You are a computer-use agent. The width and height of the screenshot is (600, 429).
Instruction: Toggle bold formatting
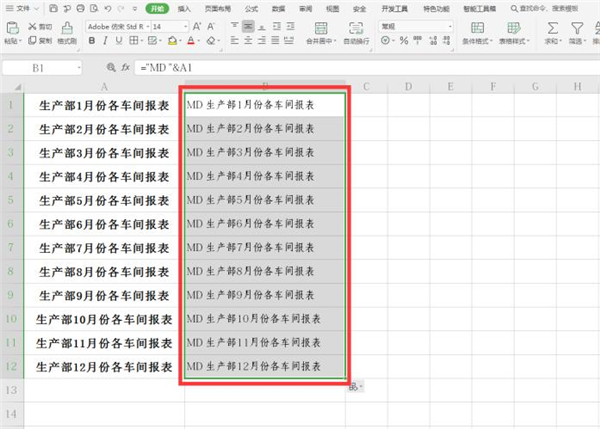(91, 41)
